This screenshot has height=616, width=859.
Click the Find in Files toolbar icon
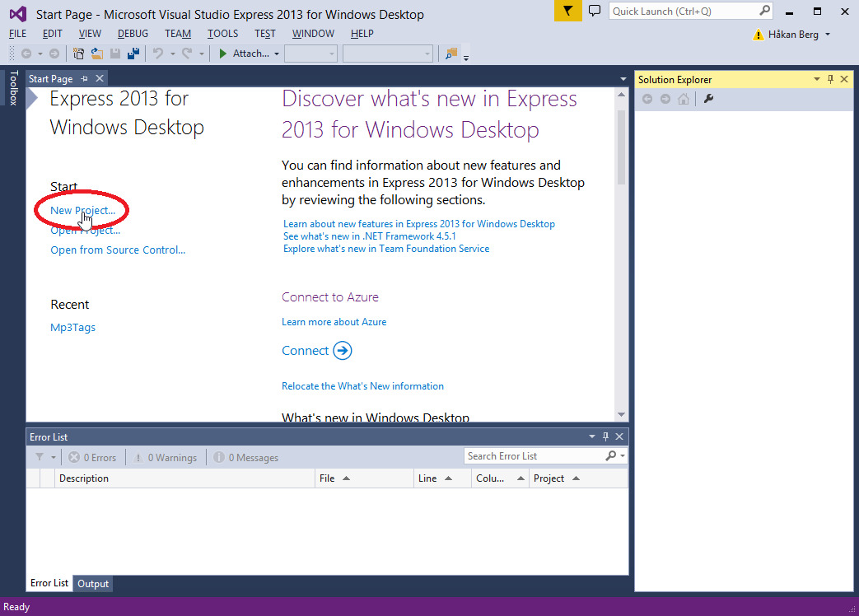451,54
